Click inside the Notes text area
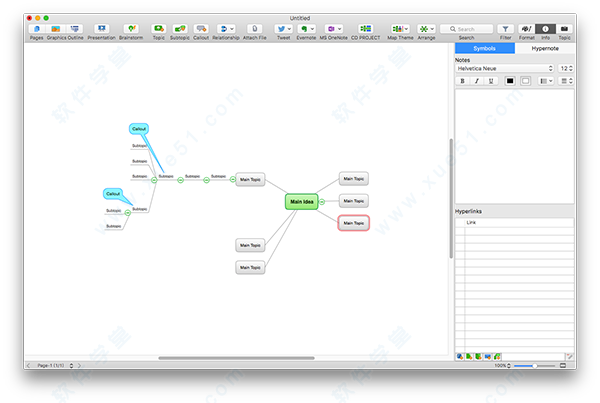600x403 pixels. tap(514, 147)
